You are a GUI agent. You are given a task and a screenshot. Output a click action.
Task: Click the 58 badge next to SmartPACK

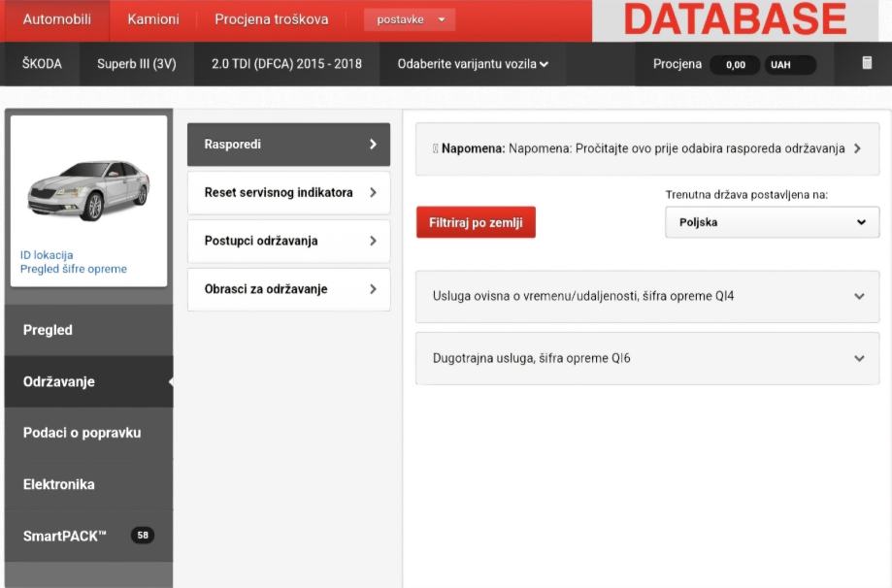tap(143, 535)
